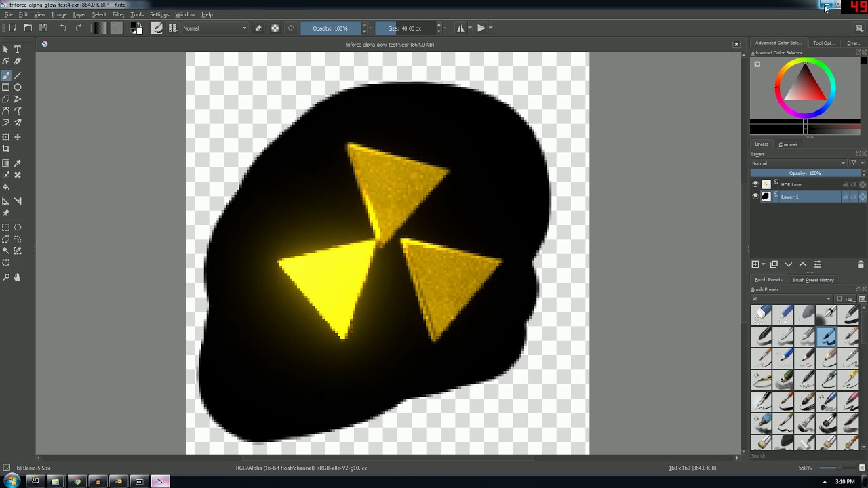Open the brush presets All tag dropdown
The width and height of the screenshot is (868, 488).
point(791,299)
